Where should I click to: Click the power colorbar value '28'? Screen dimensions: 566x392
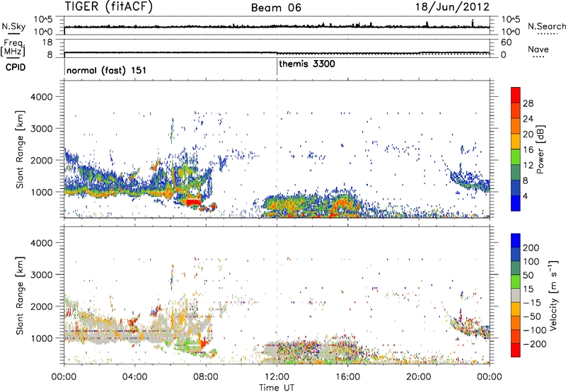click(528, 103)
